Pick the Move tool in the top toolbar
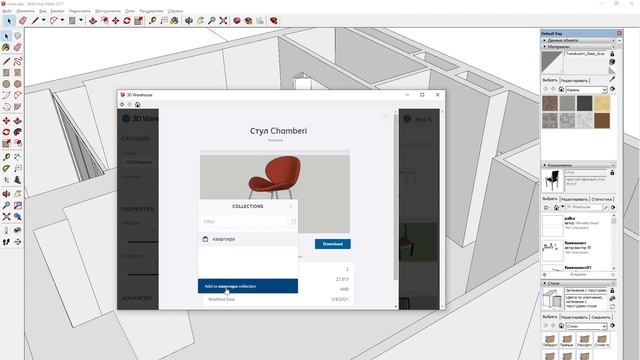Image resolution: width=640 pixels, height=360 pixels. (116, 20)
